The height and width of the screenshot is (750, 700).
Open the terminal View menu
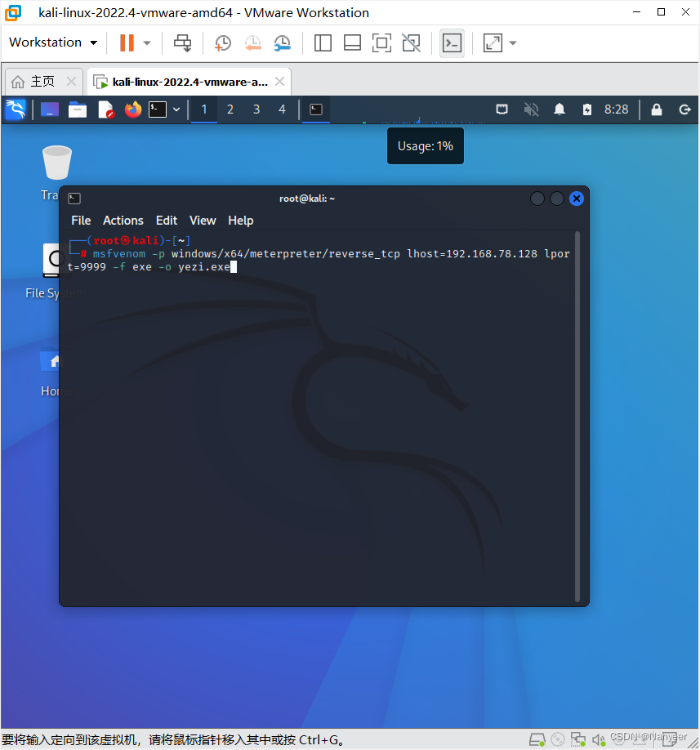pyautogui.click(x=203, y=221)
